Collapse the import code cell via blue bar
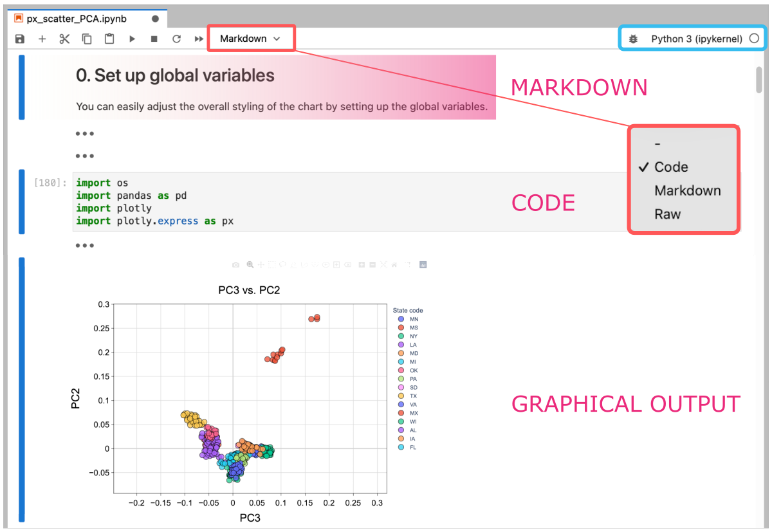The height and width of the screenshot is (532, 772). click(22, 202)
